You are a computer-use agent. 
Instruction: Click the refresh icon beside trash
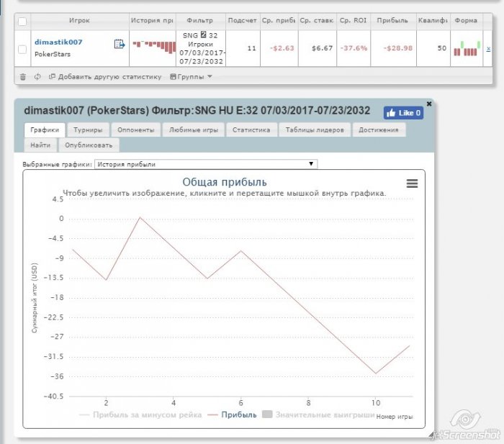(37, 77)
